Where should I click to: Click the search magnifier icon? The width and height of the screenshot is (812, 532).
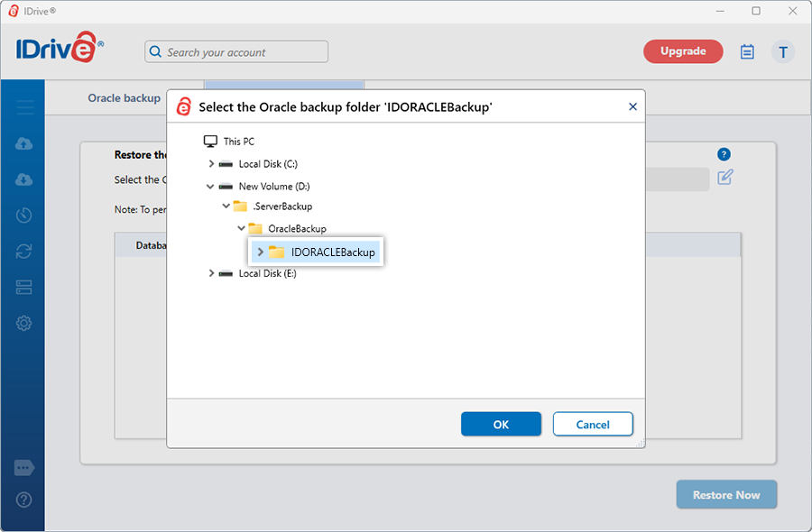click(x=155, y=51)
